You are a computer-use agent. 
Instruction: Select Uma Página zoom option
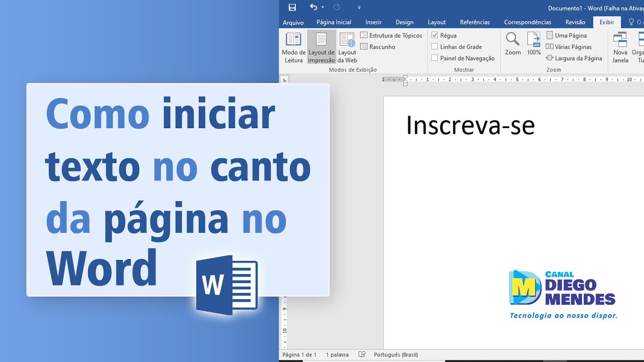click(567, 36)
